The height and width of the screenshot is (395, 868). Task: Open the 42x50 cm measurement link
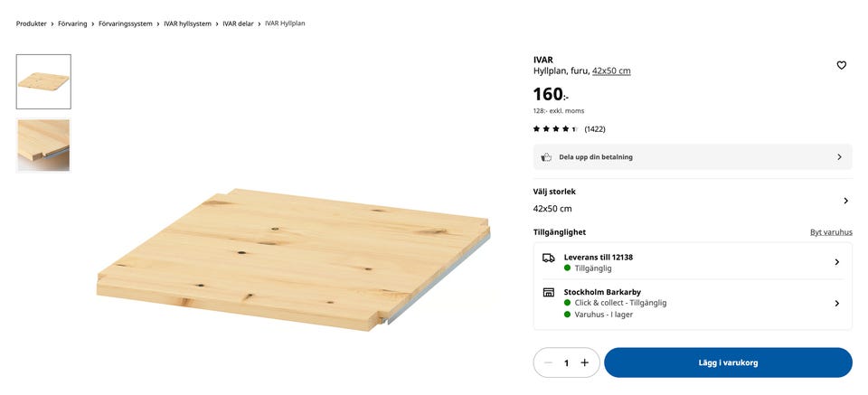(x=611, y=71)
